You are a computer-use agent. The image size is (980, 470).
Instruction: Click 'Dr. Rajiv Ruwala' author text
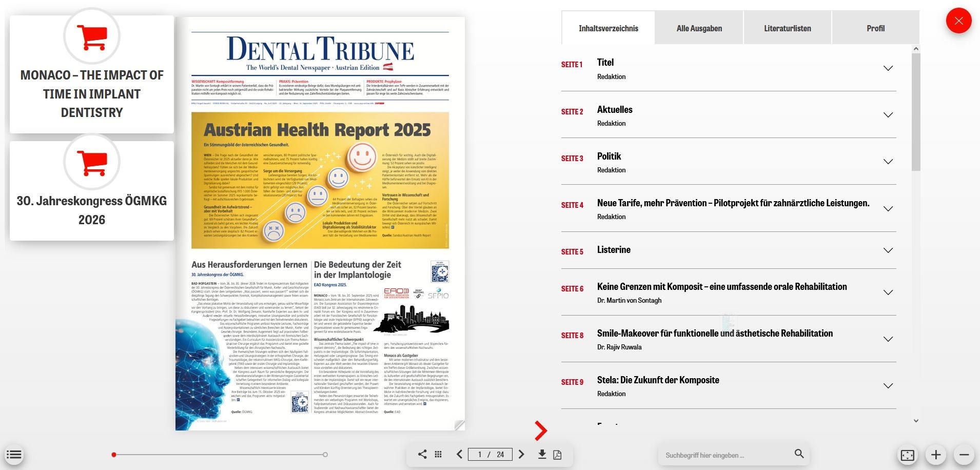(619, 347)
